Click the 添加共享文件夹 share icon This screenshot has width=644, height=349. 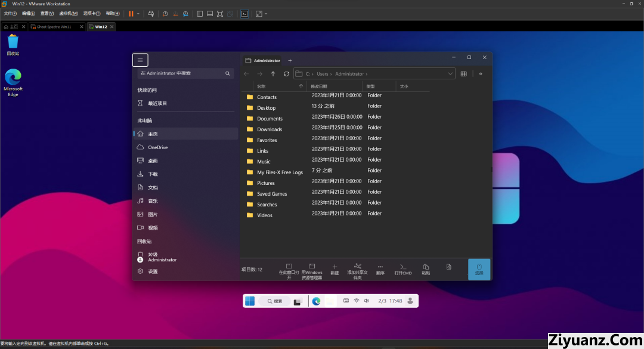tap(358, 269)
